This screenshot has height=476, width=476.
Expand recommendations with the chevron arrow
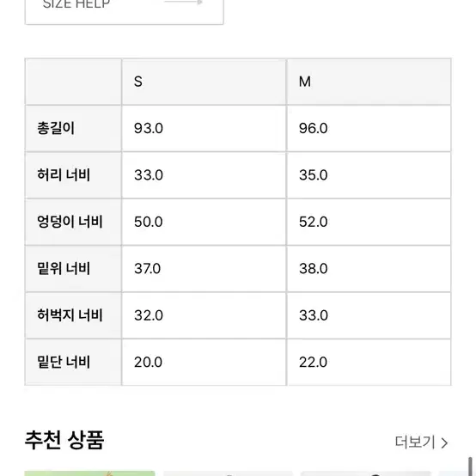pyautogui.click(x=444, y=442)
